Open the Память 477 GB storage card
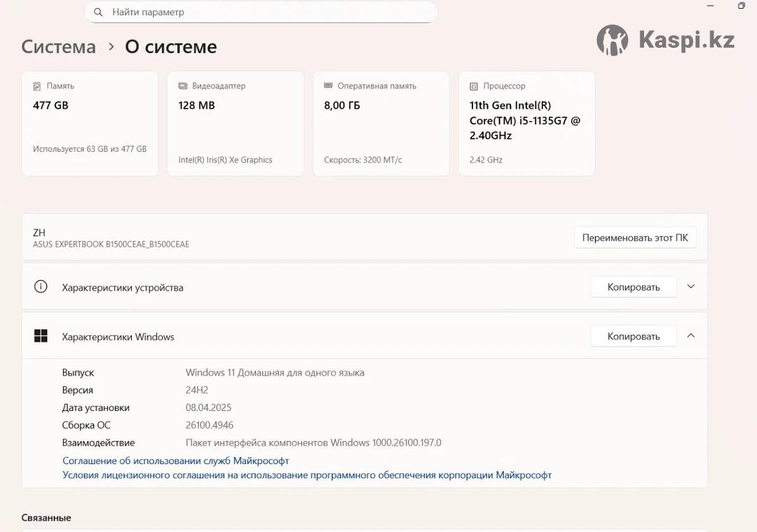The width and height of the screenshot is (757, 532). (x=90, y=123)
